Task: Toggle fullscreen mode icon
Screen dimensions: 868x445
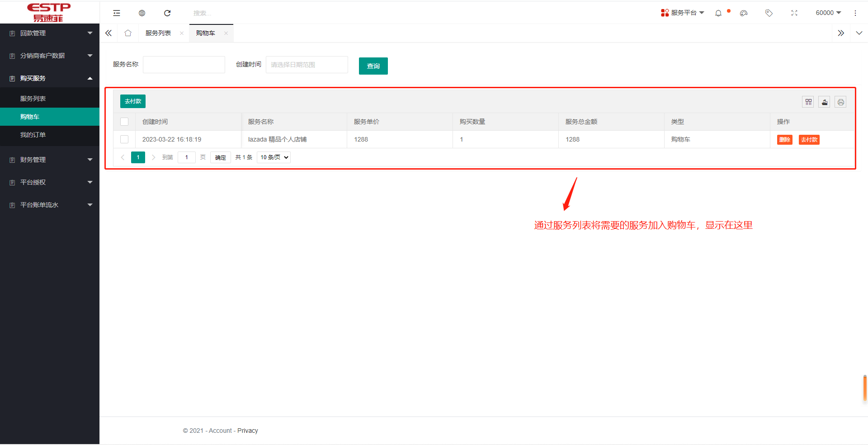Action: pyautogui.click(x=794, y=13)
